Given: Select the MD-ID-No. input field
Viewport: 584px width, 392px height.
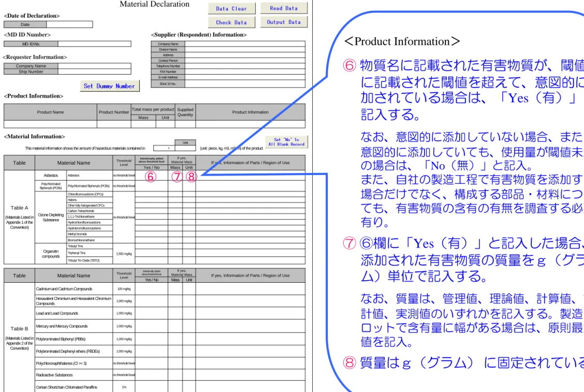Looking at the screenshot, I should click(95, 44).
